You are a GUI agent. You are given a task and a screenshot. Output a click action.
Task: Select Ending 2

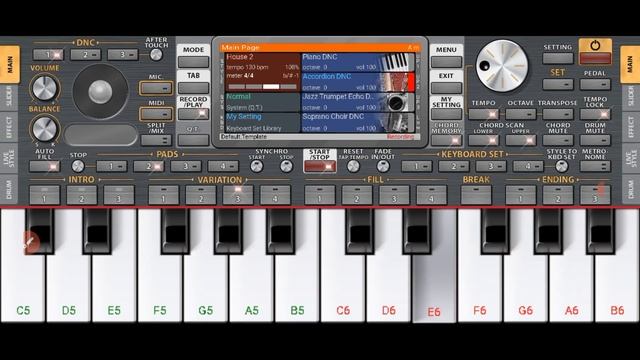[x=558, y=195]
